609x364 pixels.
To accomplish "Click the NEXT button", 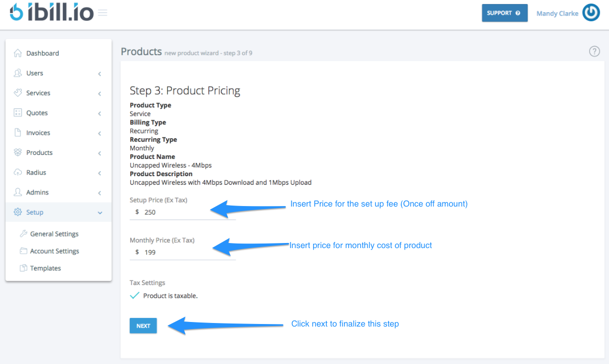I will click(143, 326).
